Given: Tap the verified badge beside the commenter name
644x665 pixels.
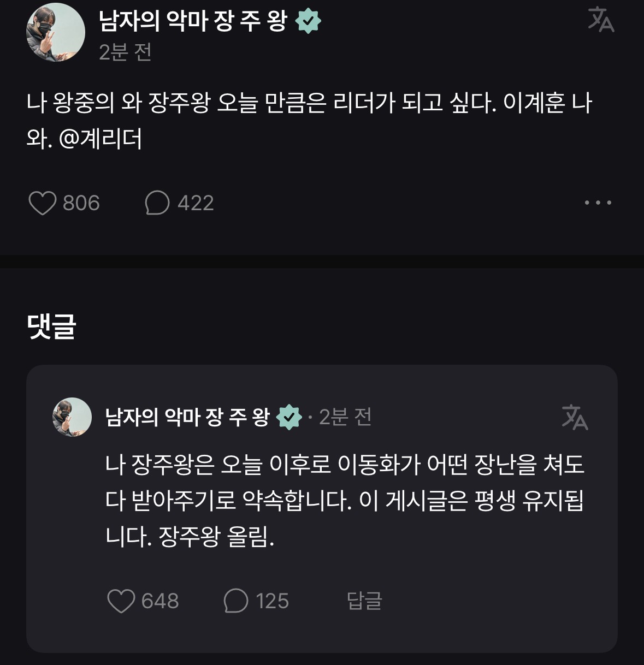Looking at the screenshot, I should (x=289, y=418).
